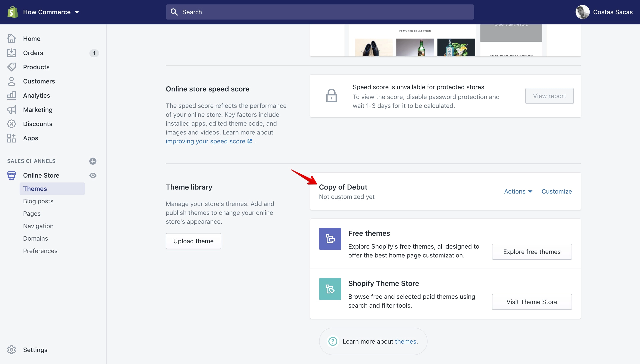
Task: Focus the Search field
Action: click(320, 12)
